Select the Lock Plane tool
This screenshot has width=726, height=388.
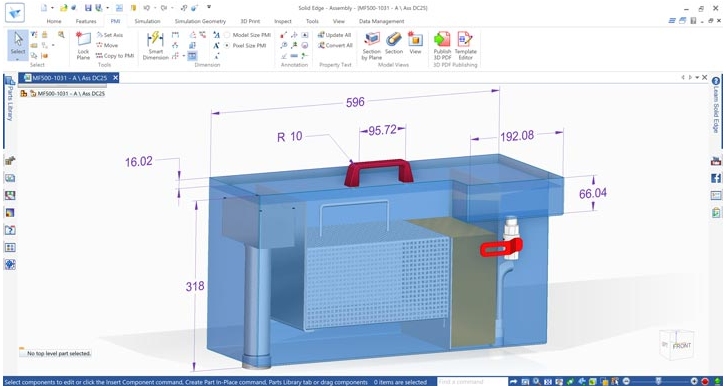tap(83, 45)
